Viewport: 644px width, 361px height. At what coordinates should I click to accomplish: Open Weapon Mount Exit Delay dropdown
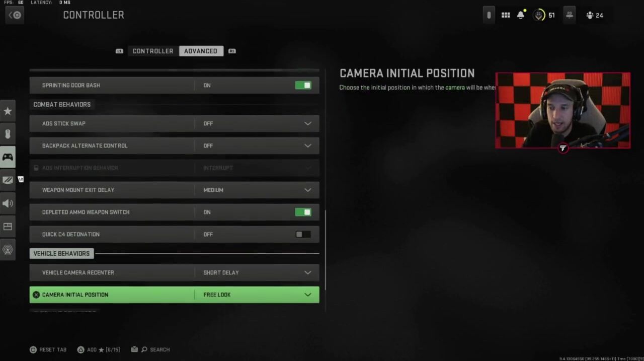[174, 190]
